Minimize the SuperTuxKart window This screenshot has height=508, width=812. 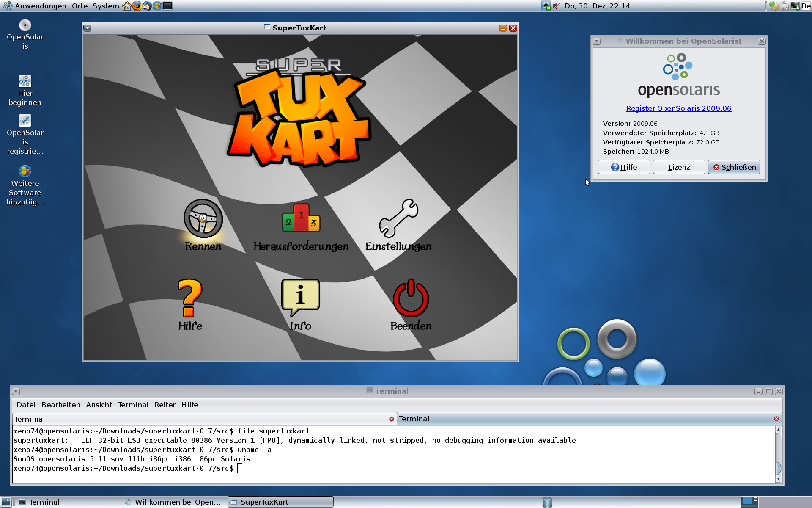coord(503,28)
